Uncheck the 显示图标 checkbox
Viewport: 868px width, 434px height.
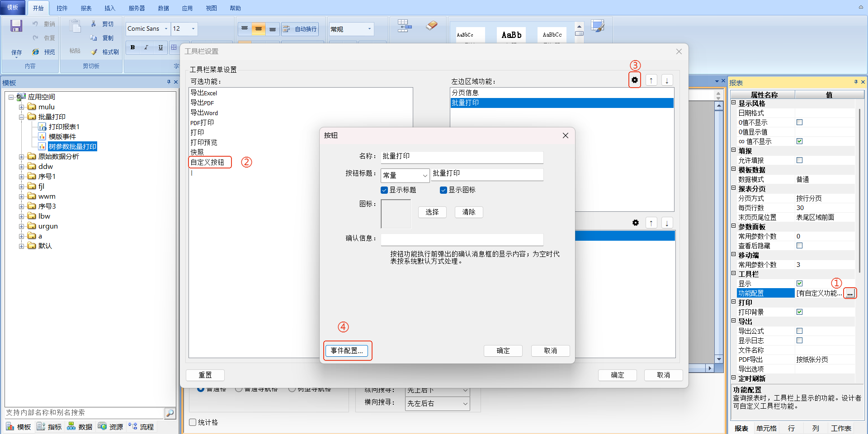coord(443,190)
